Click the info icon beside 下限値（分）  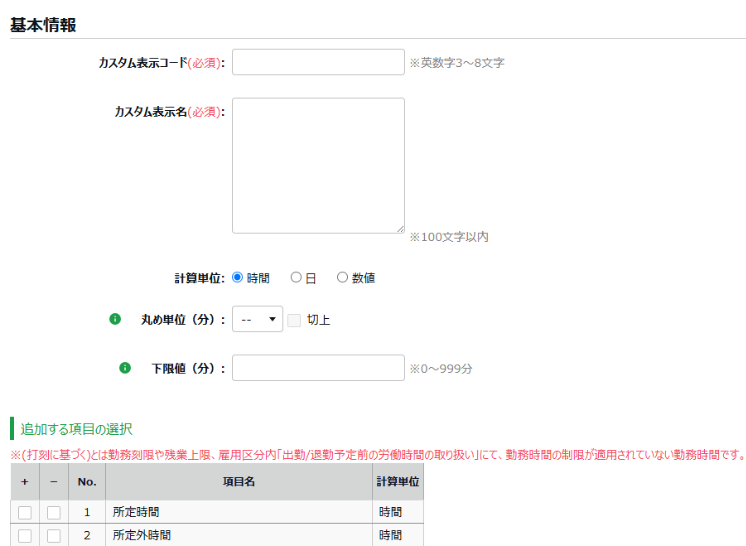[125, 368]
